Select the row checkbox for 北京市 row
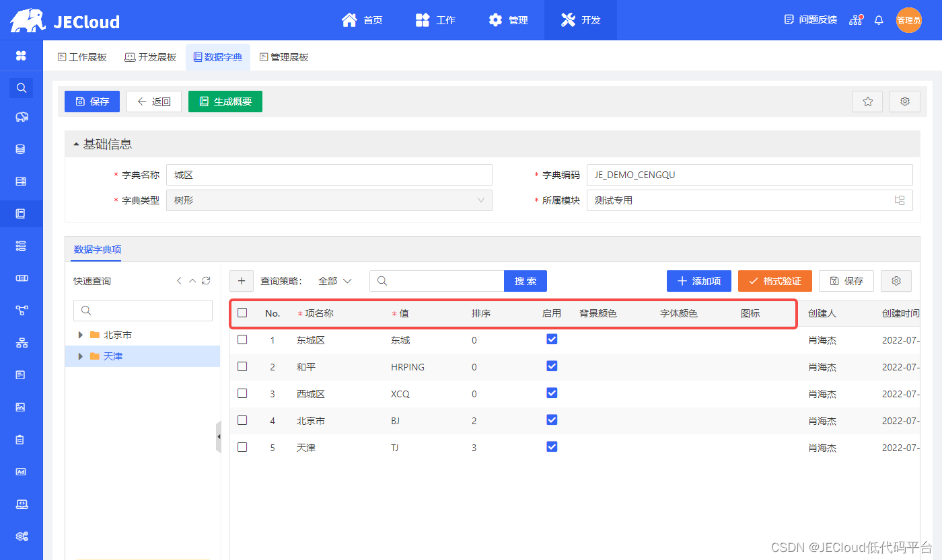 click(x=242, y=420)
